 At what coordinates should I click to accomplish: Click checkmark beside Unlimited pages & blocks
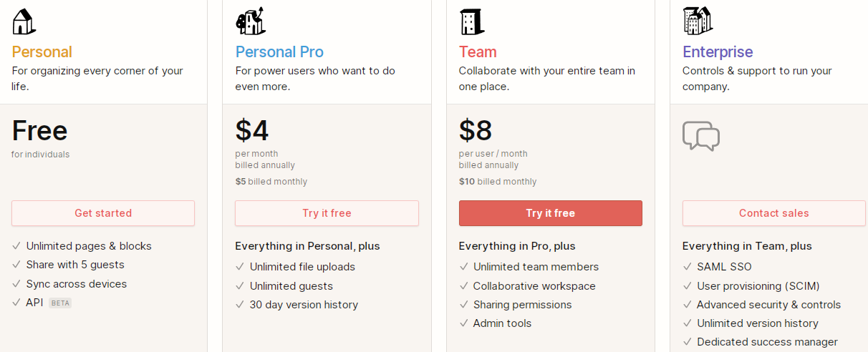coord(16,246)
